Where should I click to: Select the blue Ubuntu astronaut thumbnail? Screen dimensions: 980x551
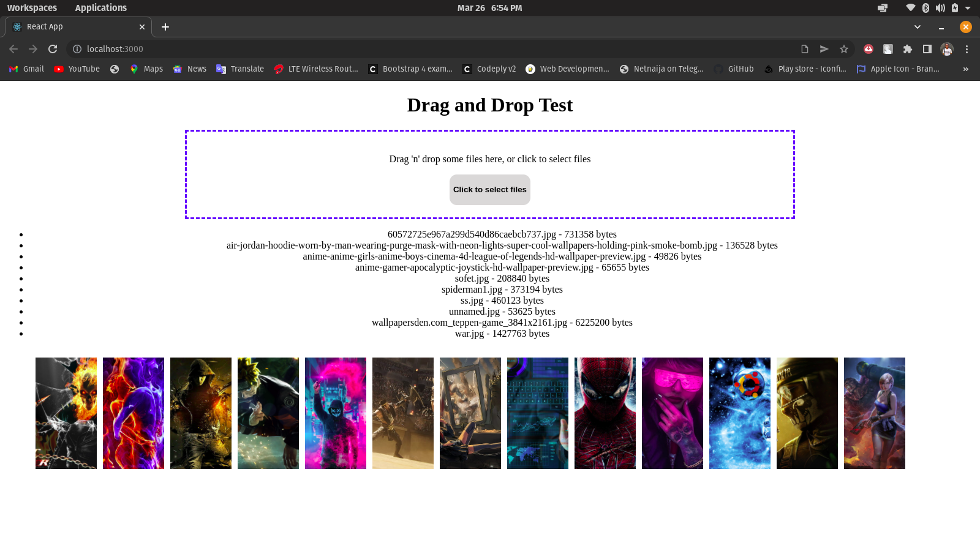[740, 413]
